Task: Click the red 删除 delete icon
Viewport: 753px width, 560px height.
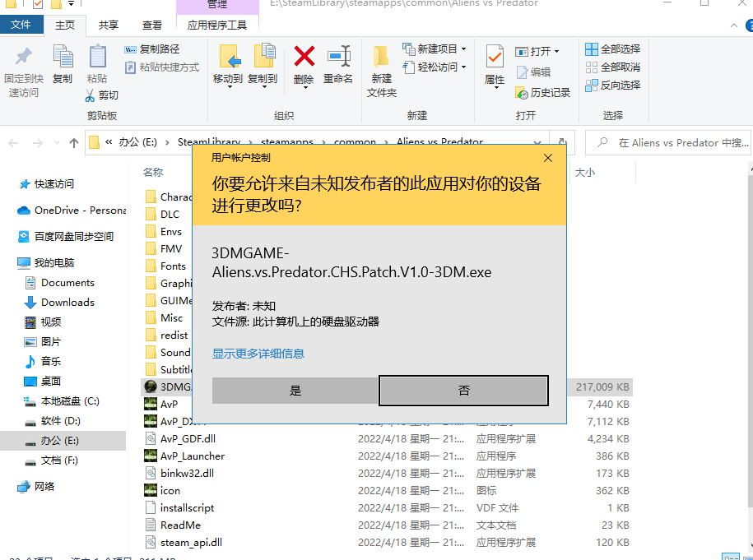Action: pos(304,57)
